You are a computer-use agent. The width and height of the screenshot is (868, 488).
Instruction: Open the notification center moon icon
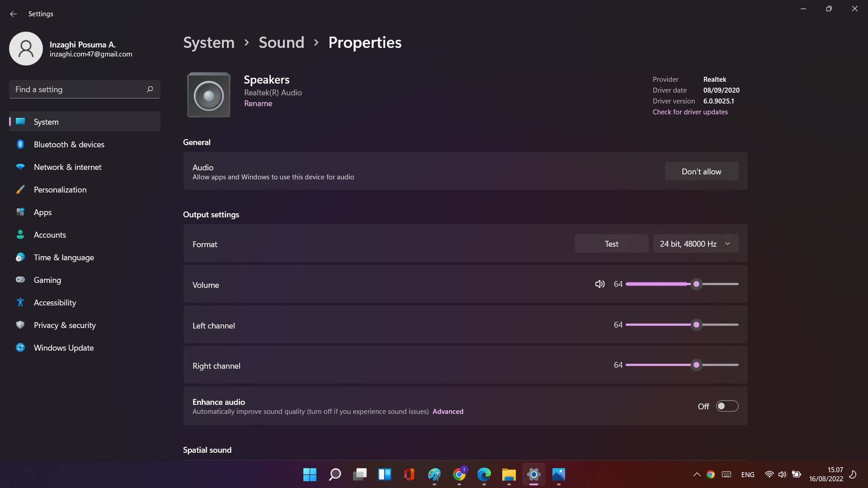coord(853,474)
